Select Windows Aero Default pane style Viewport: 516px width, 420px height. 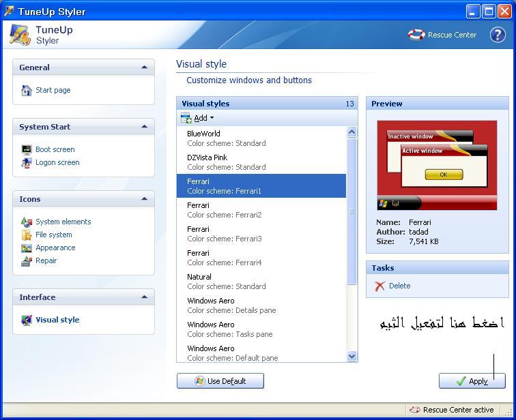(x=261, y=352)
